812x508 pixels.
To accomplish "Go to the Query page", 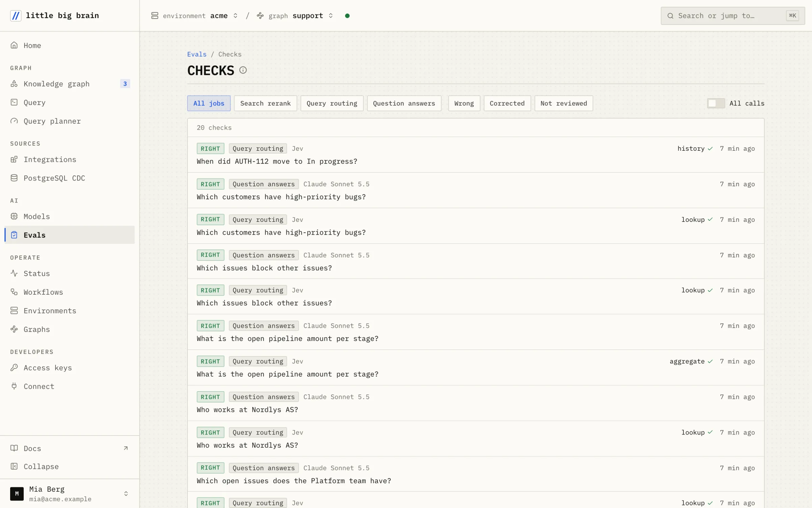I will (69, 102).
